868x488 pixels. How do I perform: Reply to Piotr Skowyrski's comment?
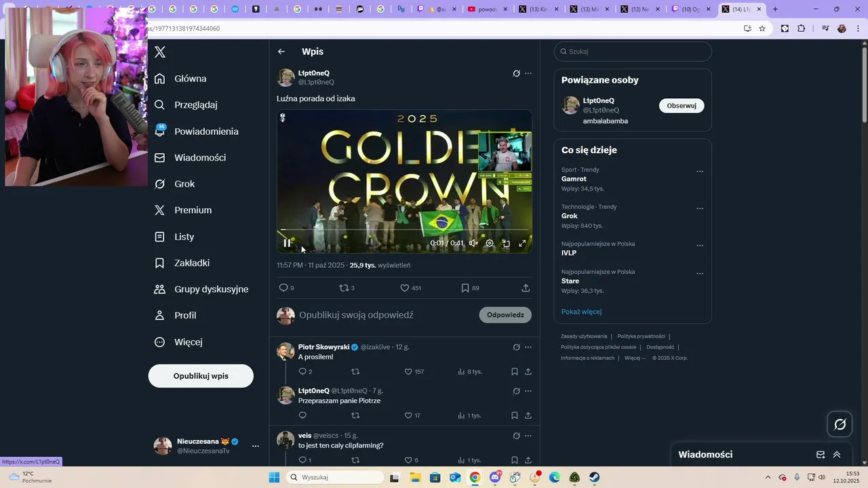(305, 371)
